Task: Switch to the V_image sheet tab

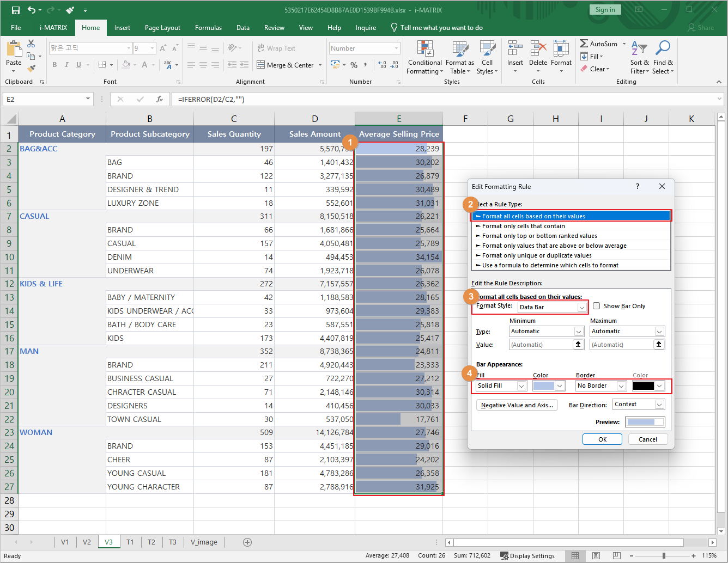Action: click(x=204, y=542)
